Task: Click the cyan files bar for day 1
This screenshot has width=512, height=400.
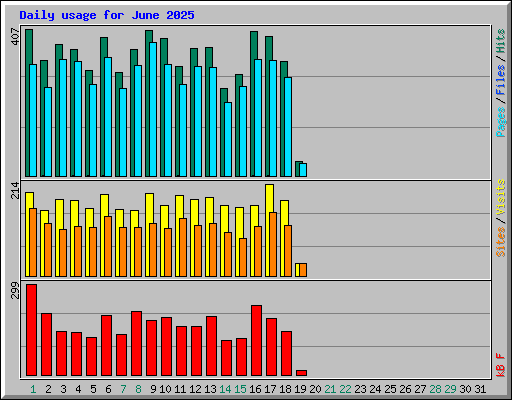Action: (x=33, y=120)
